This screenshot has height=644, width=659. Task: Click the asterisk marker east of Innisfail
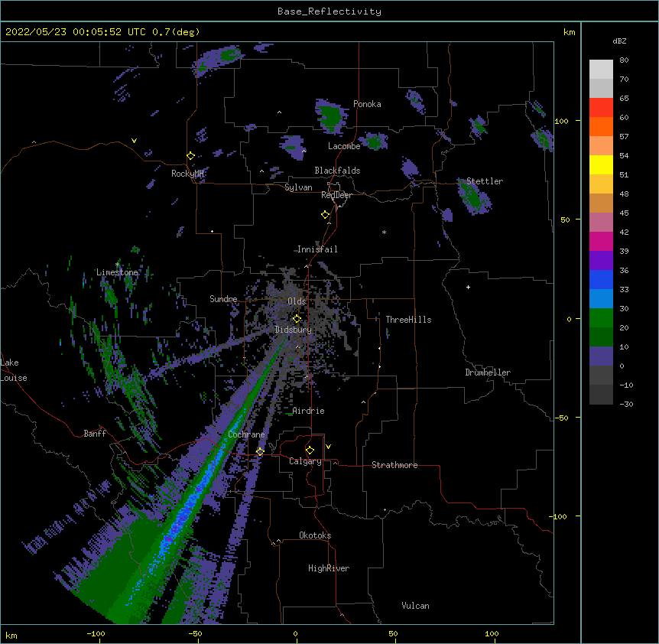click(x=384, y=232)
